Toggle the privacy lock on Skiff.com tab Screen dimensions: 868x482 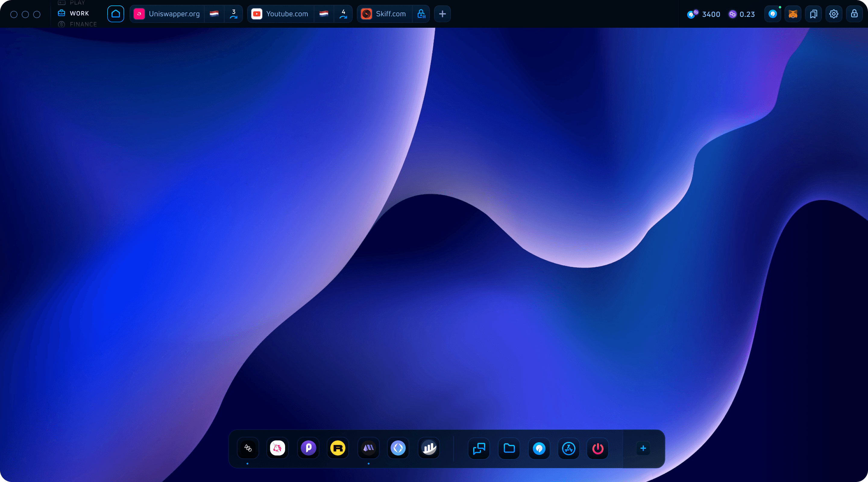click(x=421, y=14)
